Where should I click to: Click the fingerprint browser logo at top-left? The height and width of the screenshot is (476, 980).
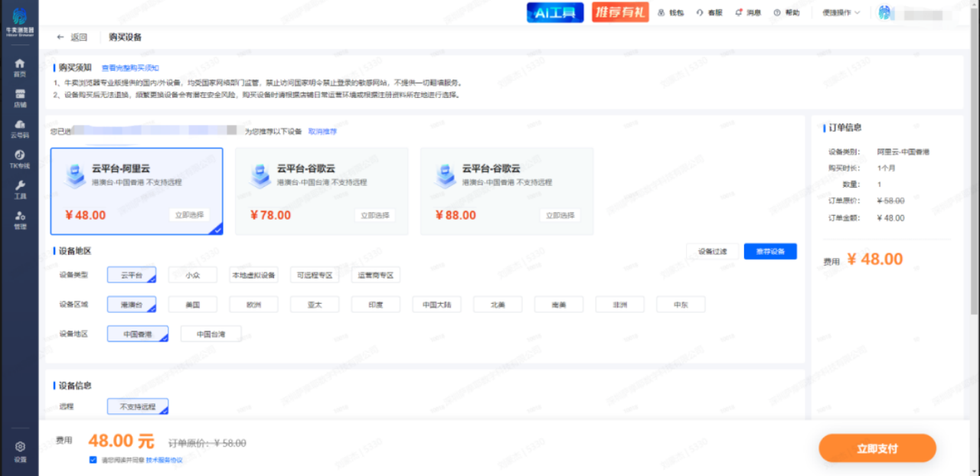coord(19,20)
